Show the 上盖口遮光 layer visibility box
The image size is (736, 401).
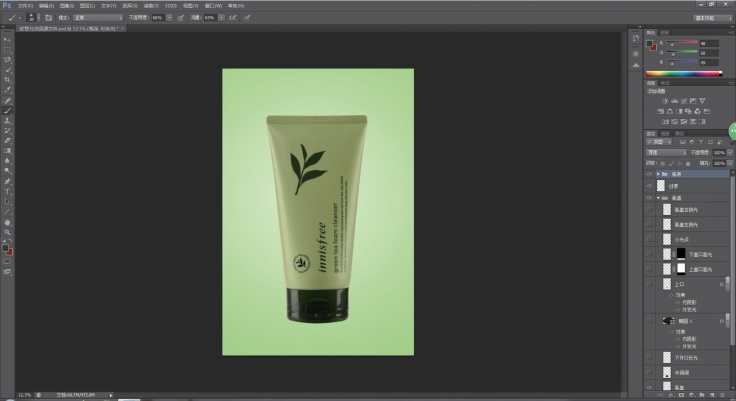[649, 269]
